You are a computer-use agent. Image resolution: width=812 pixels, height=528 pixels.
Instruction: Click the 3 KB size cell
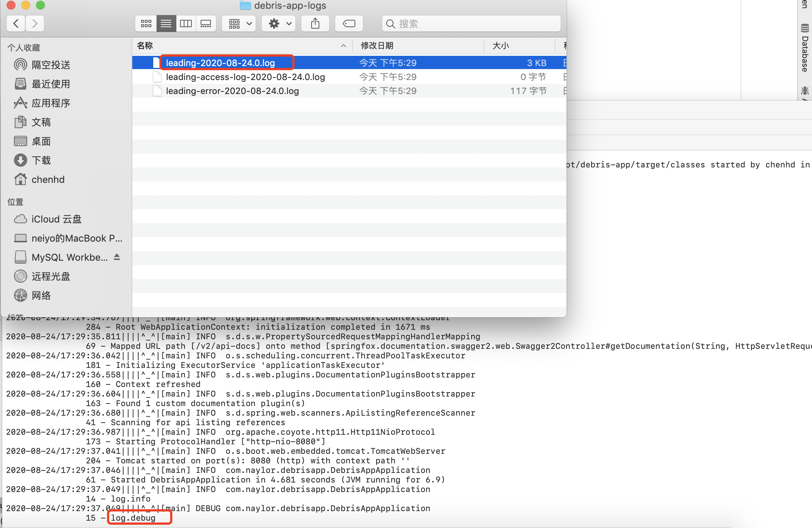tap(537, 63)
